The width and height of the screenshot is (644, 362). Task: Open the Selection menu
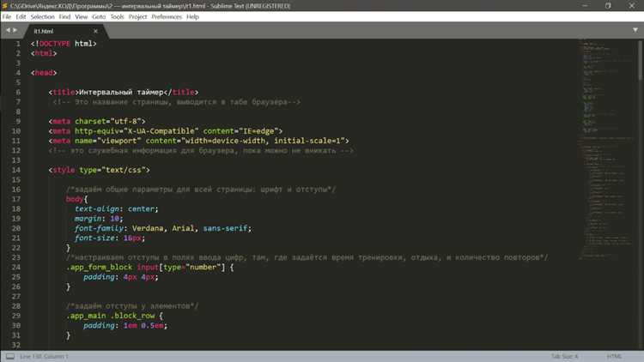[x=42, y=17]
